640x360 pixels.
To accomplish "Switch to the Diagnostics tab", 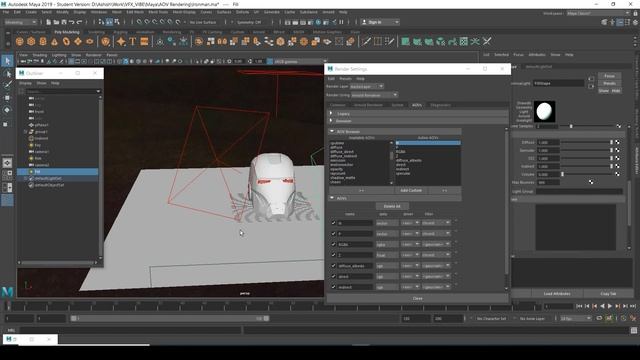I will 440,105.
